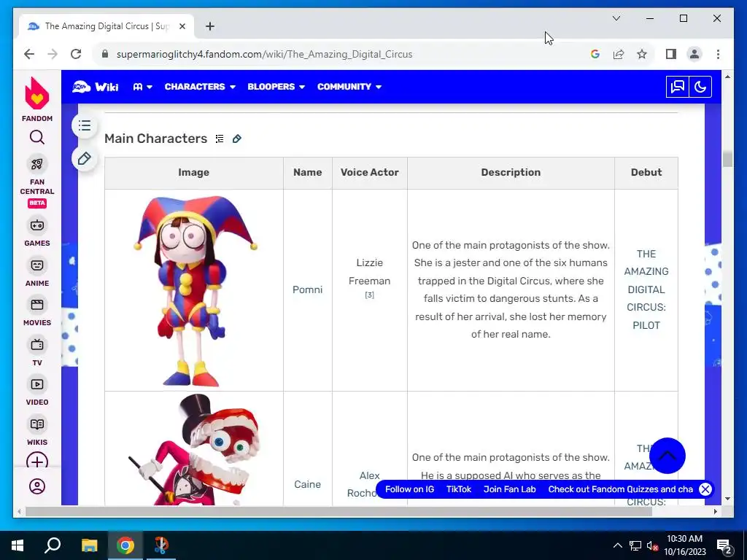This screenshot has width=747, height=560.
Task: Reload the page in Chrome
Action: (76, 54)
